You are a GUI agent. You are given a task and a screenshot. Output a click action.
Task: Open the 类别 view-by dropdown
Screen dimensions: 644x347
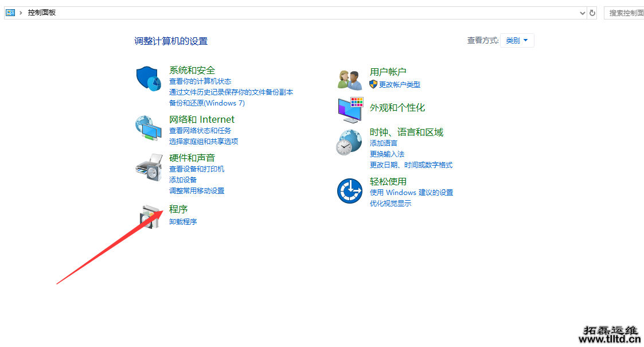pyautogui.click(x=517, y=40)
